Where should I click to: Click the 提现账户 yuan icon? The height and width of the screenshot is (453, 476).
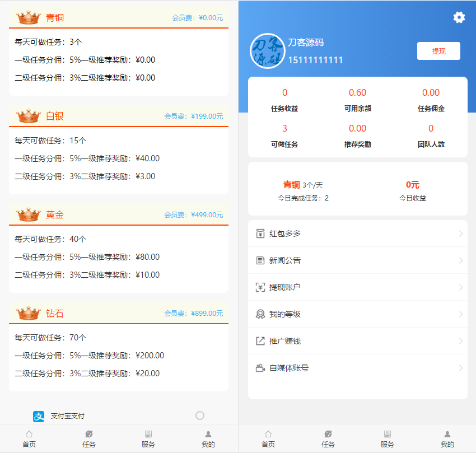click(x=260, y=287)
